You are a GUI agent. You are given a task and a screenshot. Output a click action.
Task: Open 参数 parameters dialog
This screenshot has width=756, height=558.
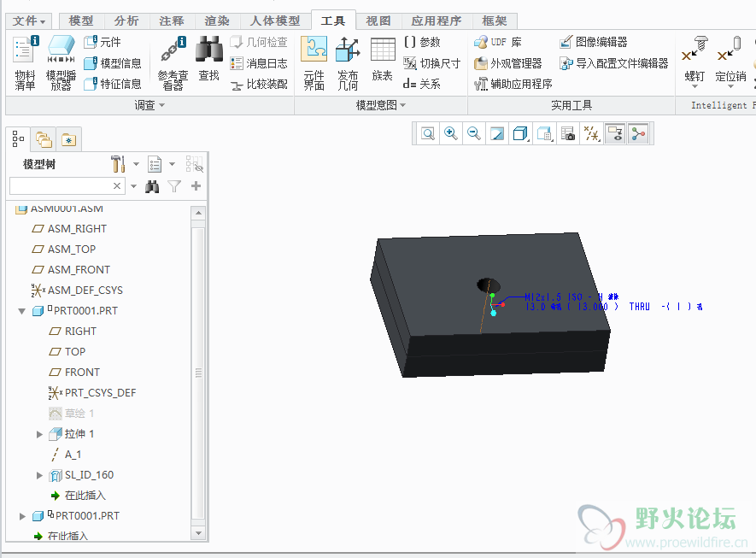(422, 43)
